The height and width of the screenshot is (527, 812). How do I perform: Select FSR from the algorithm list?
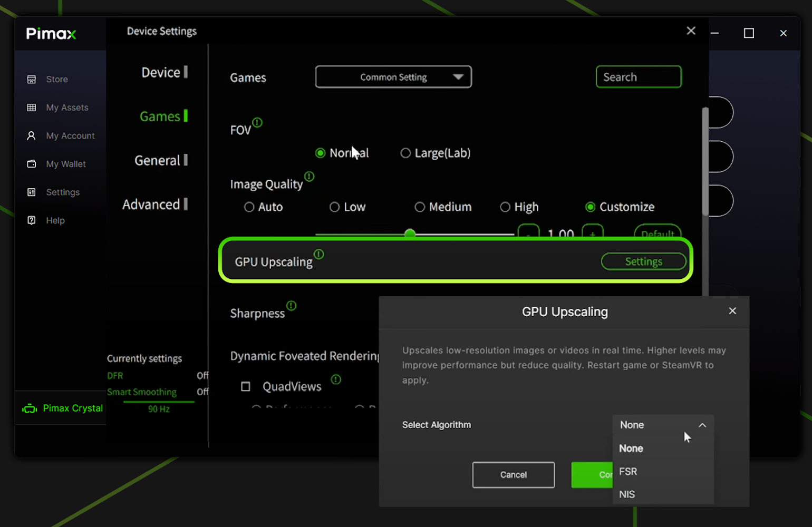tap(629, 472)
